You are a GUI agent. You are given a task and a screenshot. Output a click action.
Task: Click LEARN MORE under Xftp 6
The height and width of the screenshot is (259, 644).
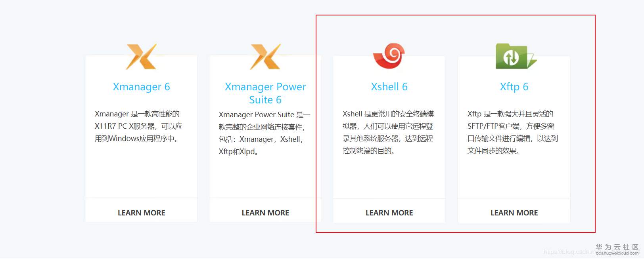coord(514,213)
